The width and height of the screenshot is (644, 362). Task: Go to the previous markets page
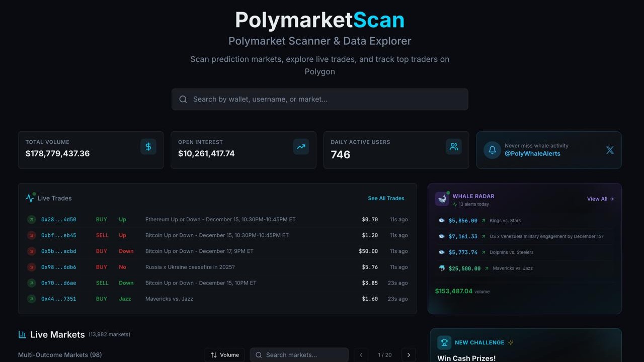click(361, 355)
